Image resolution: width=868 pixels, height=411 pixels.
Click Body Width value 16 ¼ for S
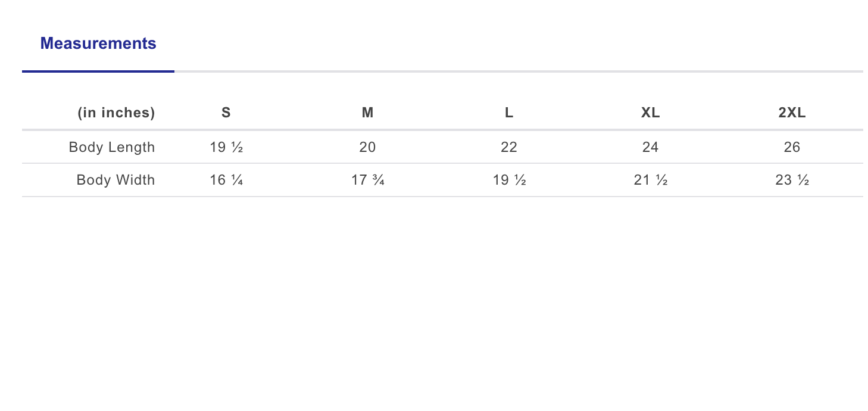(x=226, y=180)
